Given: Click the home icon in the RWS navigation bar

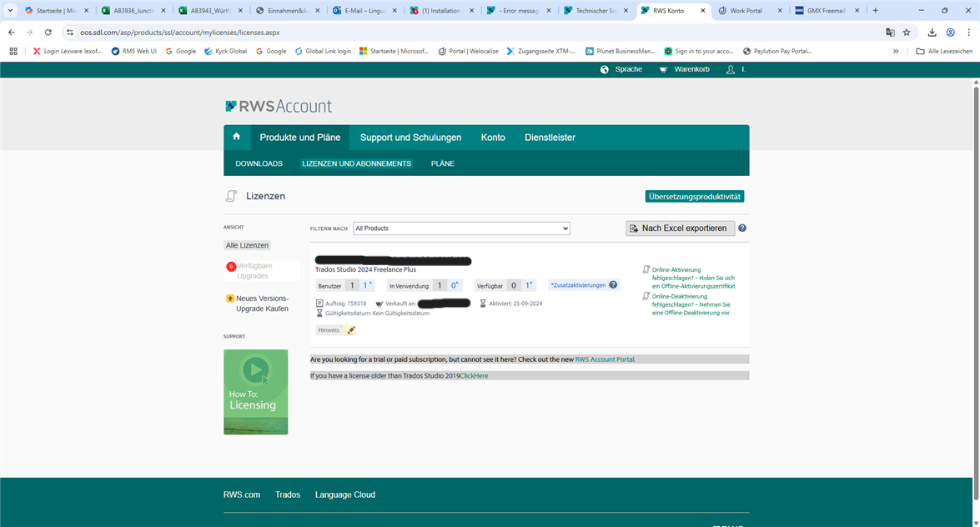Looking at the screenshot, I should point(236,137).
